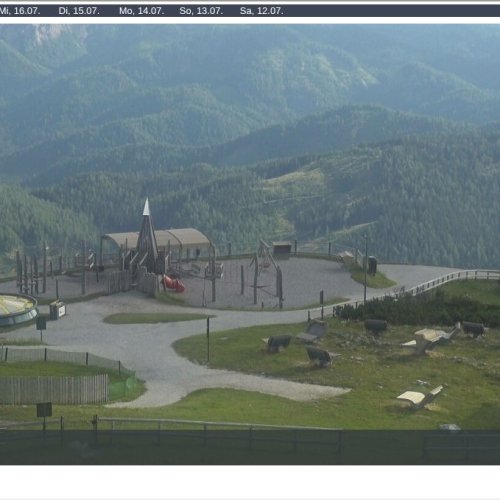
Task: Select the Mi, 16.07. date tab
Action: click(x=20, y=11)
